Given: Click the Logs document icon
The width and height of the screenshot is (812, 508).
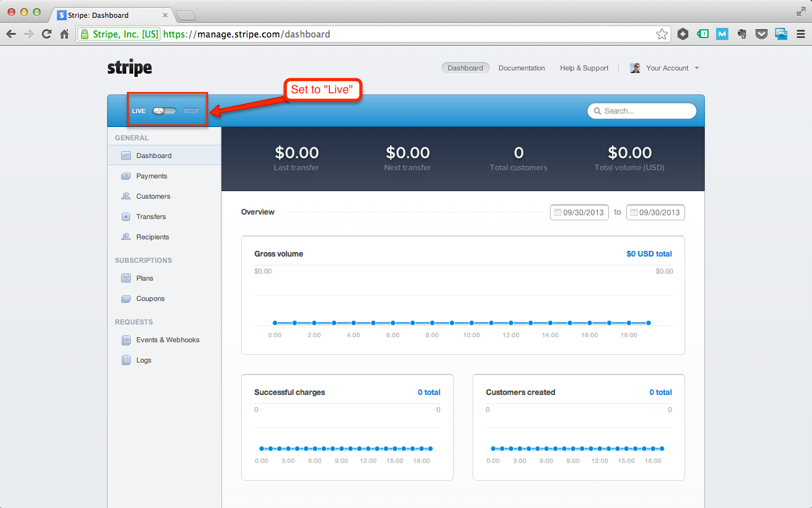Looking at the screenshot, I should pyautogui.click(x=126, y=360).
